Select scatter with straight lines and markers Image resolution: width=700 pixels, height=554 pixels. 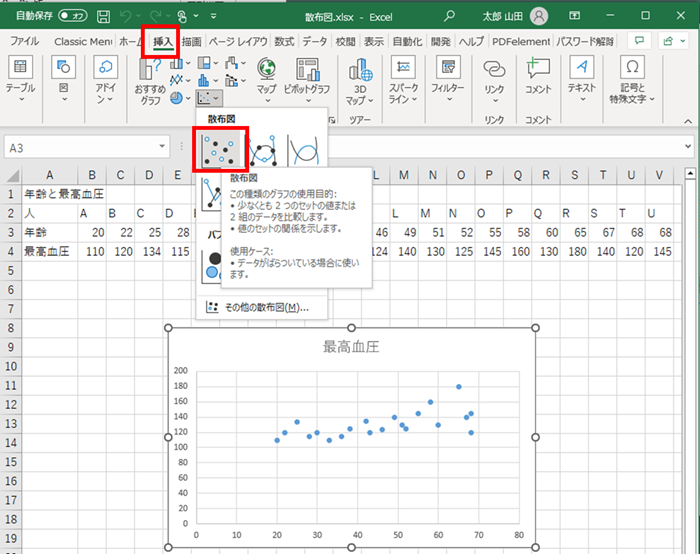212,194
